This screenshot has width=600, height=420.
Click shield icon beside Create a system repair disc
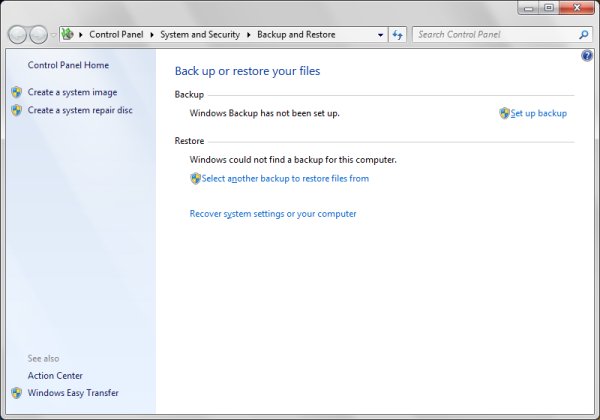pos(16,110)
